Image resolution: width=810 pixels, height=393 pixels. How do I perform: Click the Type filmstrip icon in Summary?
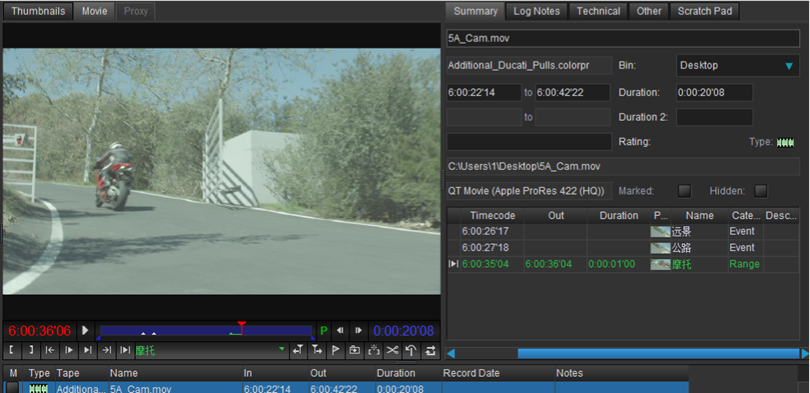785,142
